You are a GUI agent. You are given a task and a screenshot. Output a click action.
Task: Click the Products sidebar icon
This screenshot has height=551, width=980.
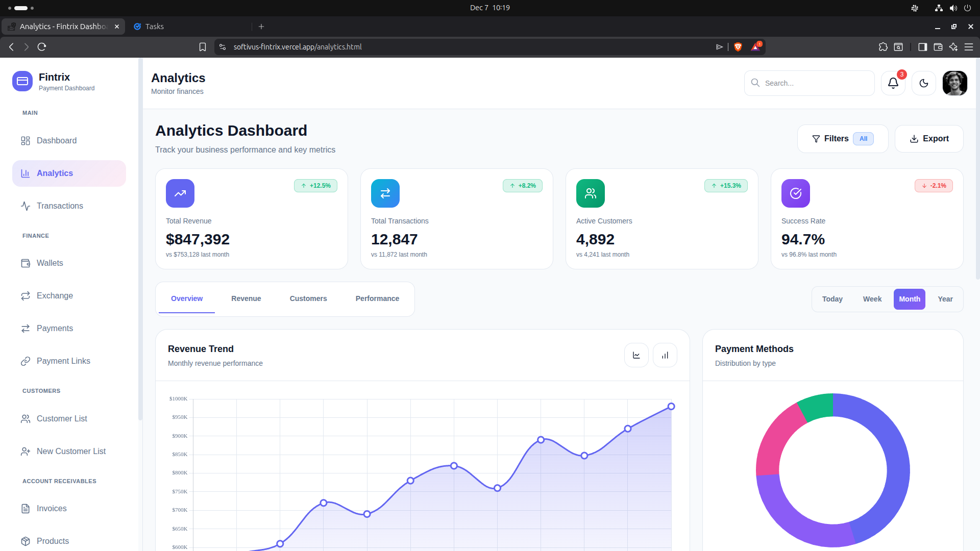(x=26, y=541)
